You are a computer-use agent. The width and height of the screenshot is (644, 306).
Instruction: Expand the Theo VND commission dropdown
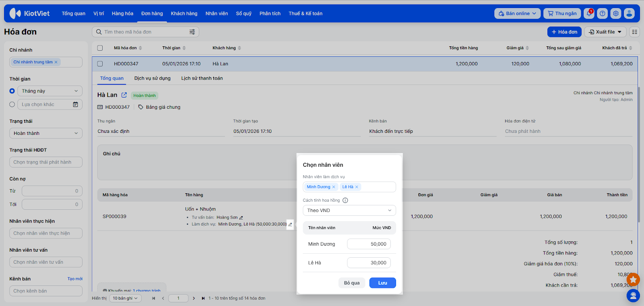coord(349,211)
